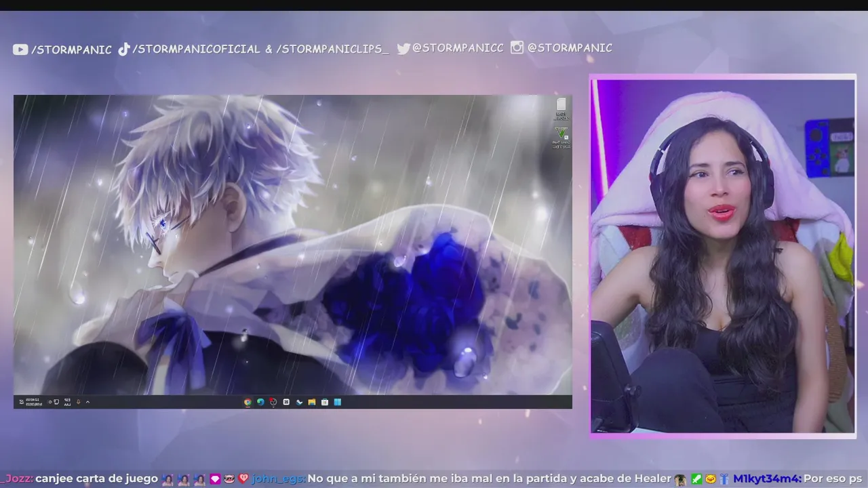Screen dimensions: 868x488
Task: Click the M1kyt34m4 username in chat ticker
Action: [767, 479]
